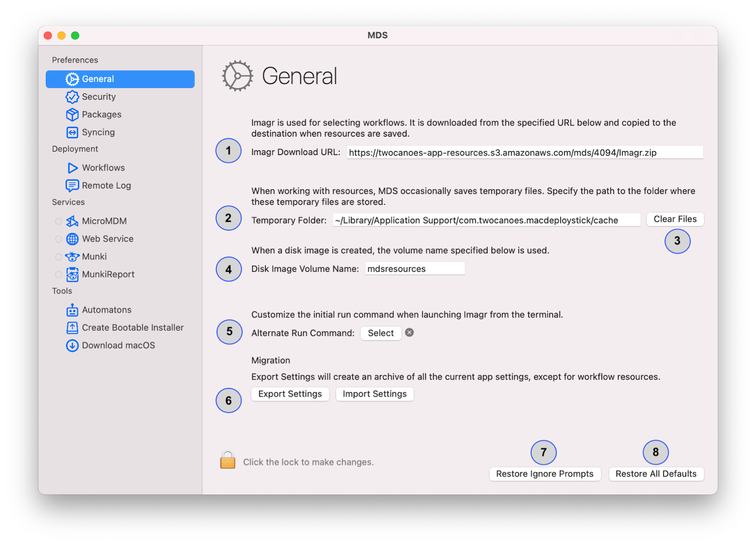The width and height of the screenshot is (756, 545).
Task: Click Restore All Defaults button
Action: [x=656, y=474]
